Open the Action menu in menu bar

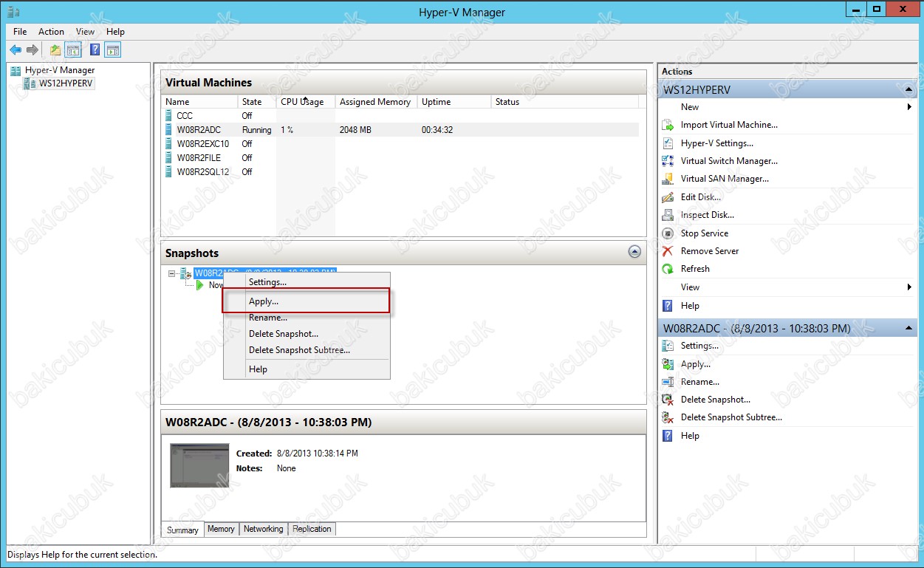point(52,32)
